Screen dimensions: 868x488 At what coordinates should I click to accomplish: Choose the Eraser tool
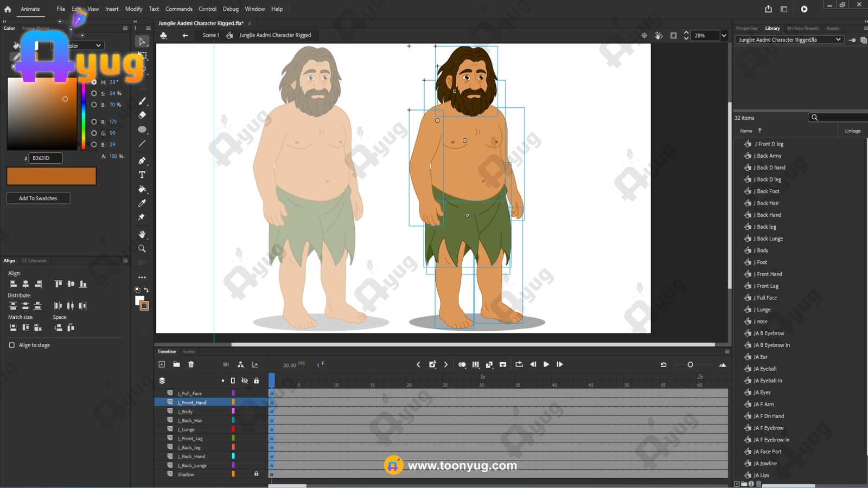(142, 115)
